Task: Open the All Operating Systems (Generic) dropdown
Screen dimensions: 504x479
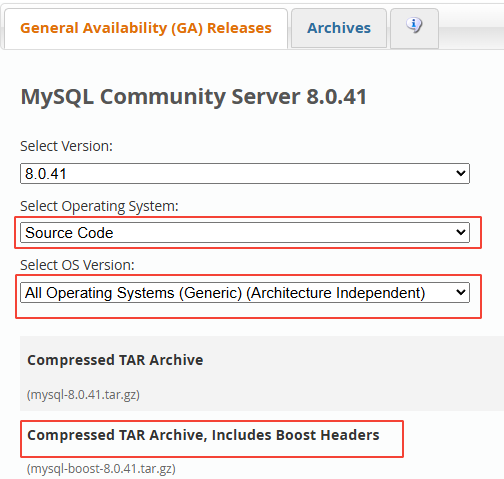Action: click(245, 293)
